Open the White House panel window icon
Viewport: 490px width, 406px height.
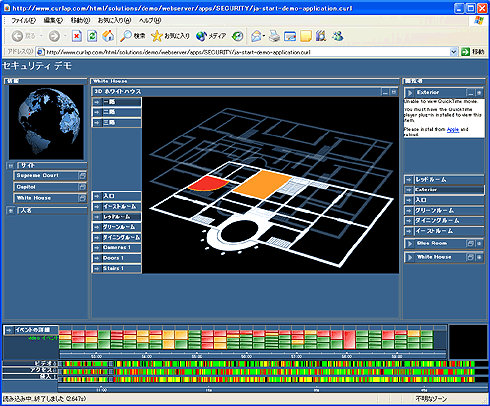(470, 257)
